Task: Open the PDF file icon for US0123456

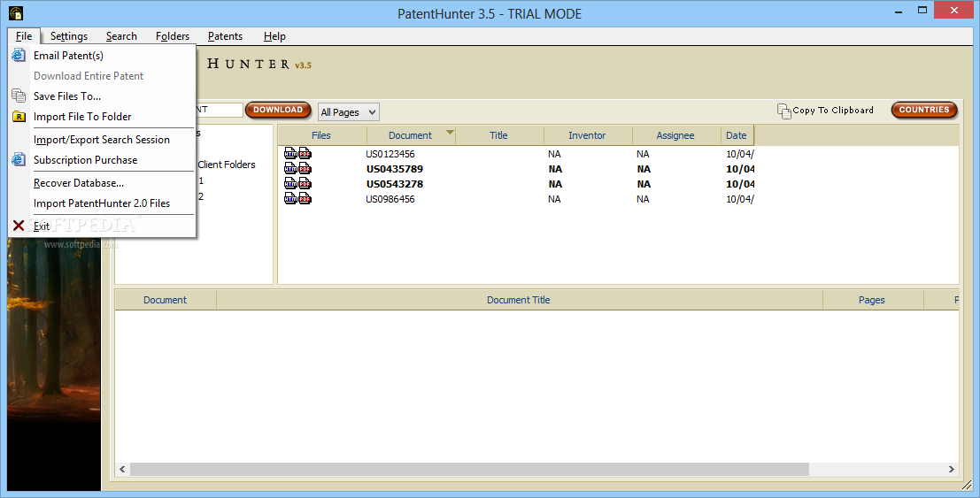Action: pos(305,154)
